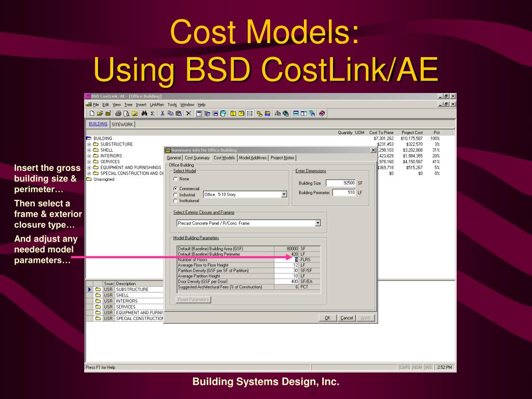
Task: Open the Office, 5-10 Story dropdown
Action: point(284,194)
